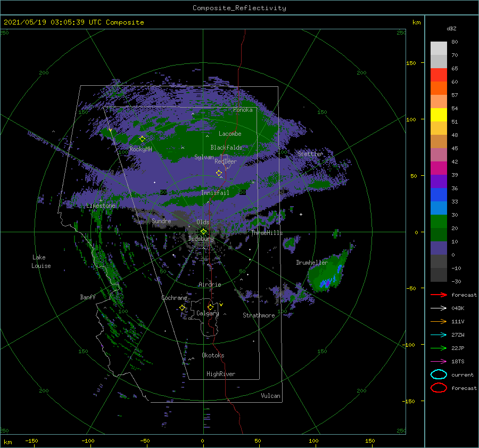Click the RockyMH label
479x448 pixels.
click(x=141, y=149)
